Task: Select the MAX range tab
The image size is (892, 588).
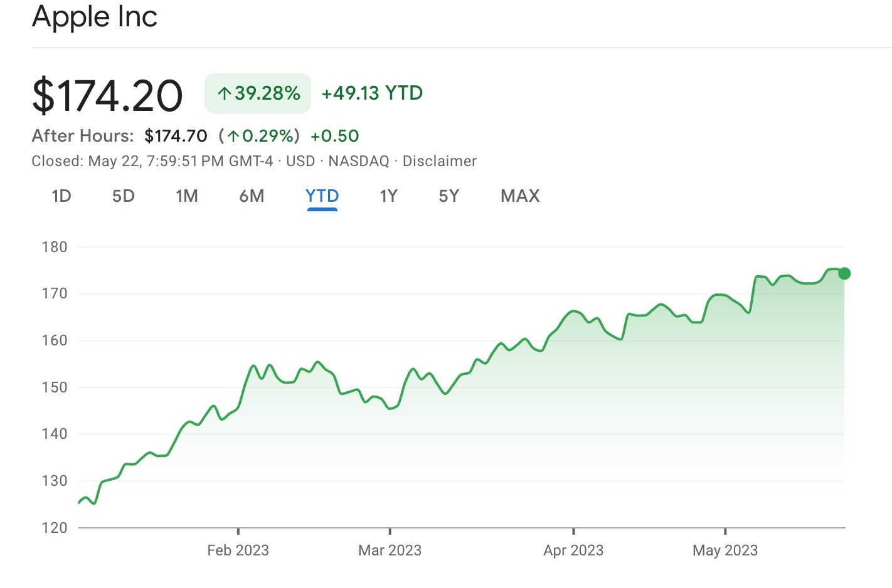Action: pos(520,196)
